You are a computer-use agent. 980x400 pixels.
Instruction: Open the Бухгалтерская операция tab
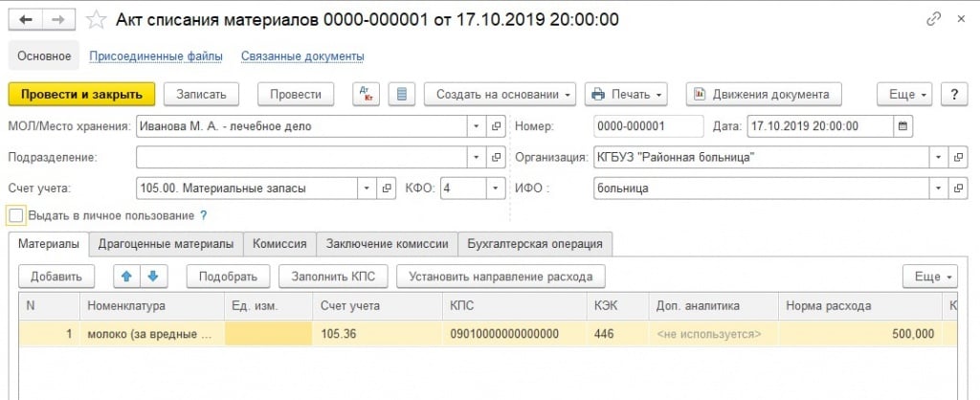[534, 244]
